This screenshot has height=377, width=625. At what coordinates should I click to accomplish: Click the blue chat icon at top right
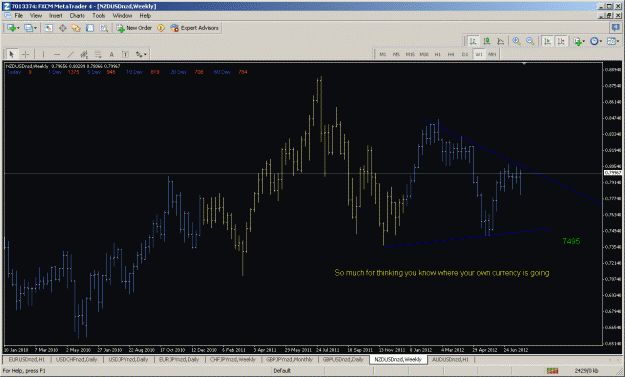tap(616, 27)
